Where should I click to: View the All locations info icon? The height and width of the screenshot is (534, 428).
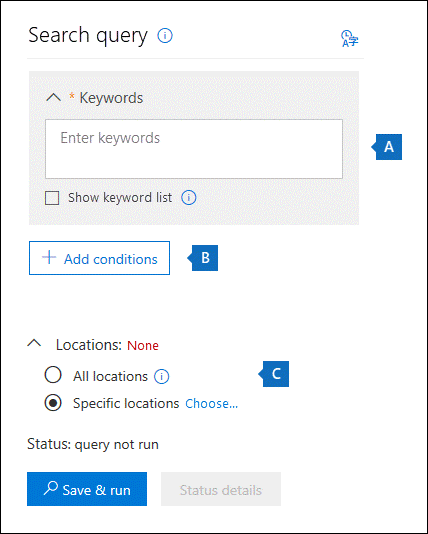(161, 376)
